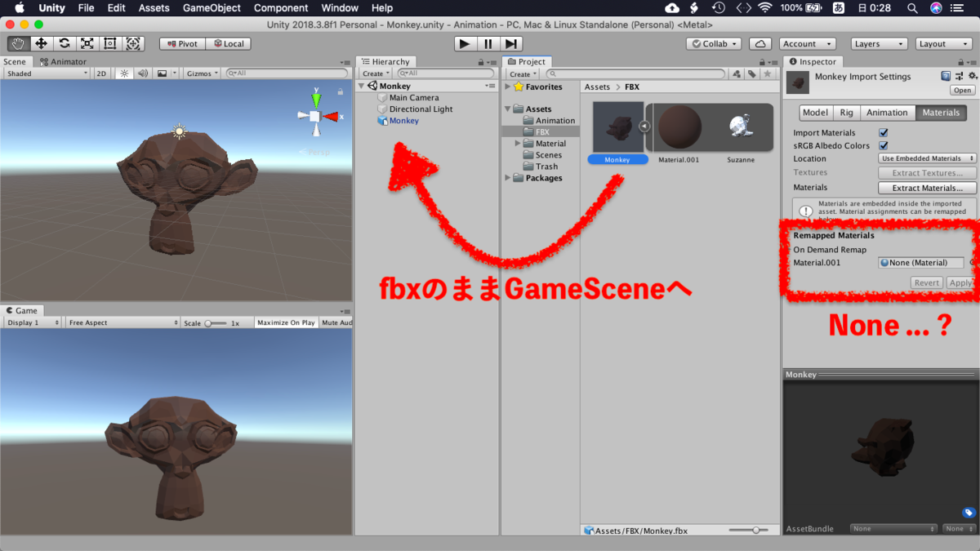Click Create button in Hierarchy

375,73
